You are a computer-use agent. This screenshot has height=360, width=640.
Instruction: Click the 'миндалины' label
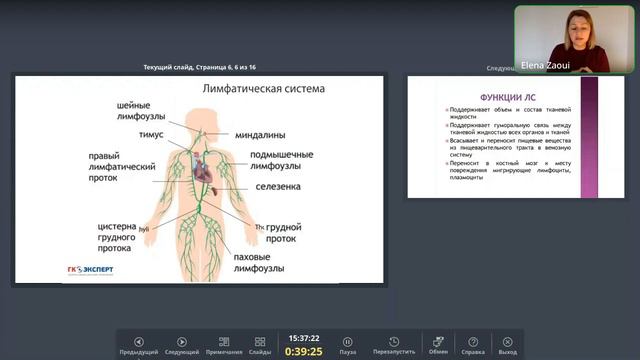tap(260, 135)
